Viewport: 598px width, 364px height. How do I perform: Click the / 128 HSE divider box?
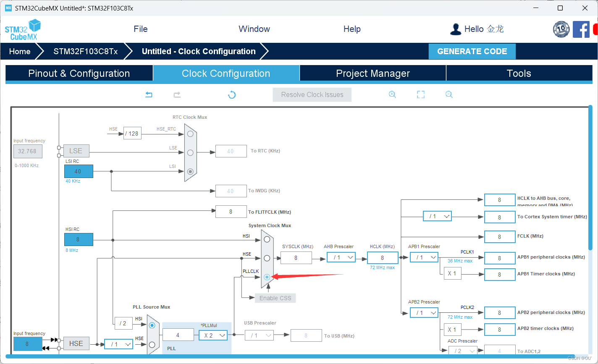132,134
